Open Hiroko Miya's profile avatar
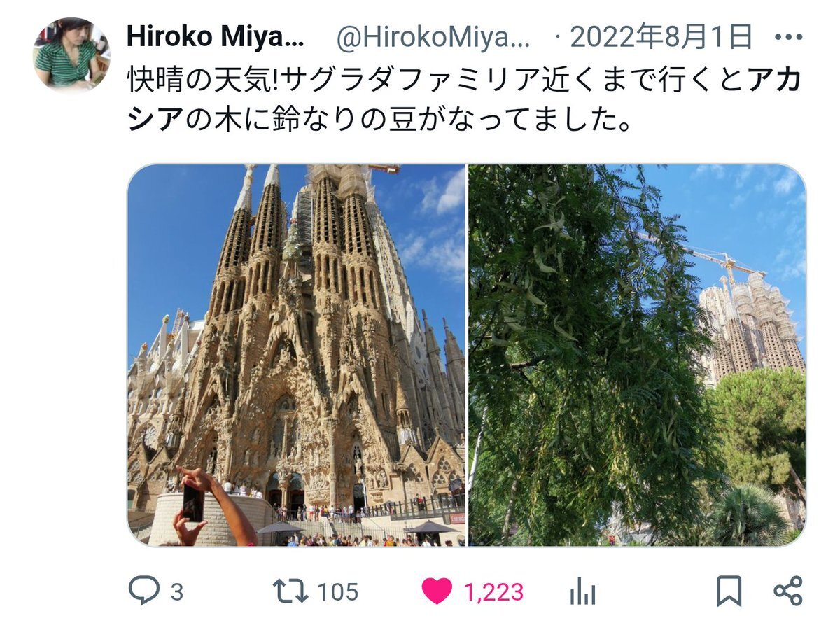Screen dimensions: 840x625 tap(71, 55)
